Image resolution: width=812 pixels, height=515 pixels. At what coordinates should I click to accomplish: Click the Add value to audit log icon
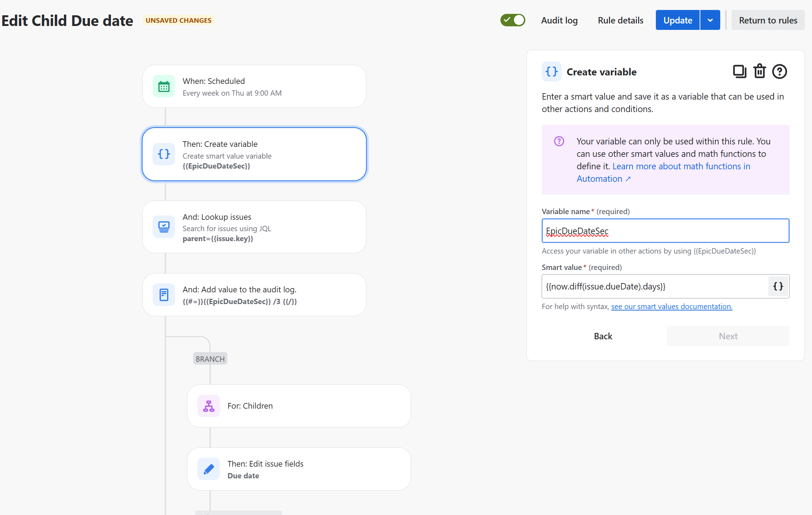pos(164,294)
